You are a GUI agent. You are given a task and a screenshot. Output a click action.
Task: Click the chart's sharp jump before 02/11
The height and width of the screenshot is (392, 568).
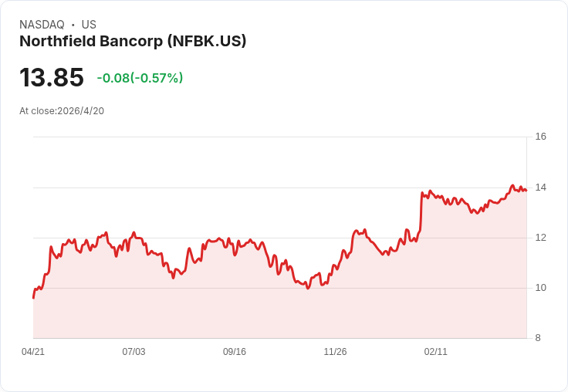pyautogui.click(x=421, y=212)
